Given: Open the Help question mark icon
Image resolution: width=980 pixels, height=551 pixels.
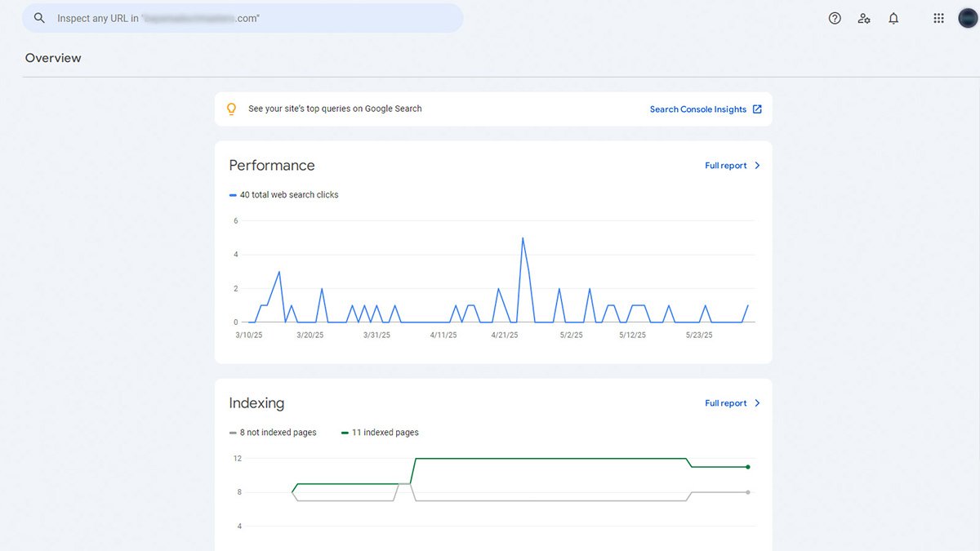Looking at the screenshot, I should point(835,18).
